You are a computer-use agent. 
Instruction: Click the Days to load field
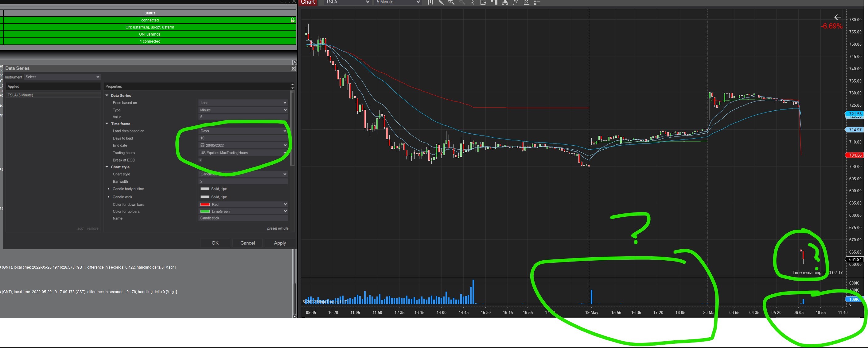(x=243, y=138)
